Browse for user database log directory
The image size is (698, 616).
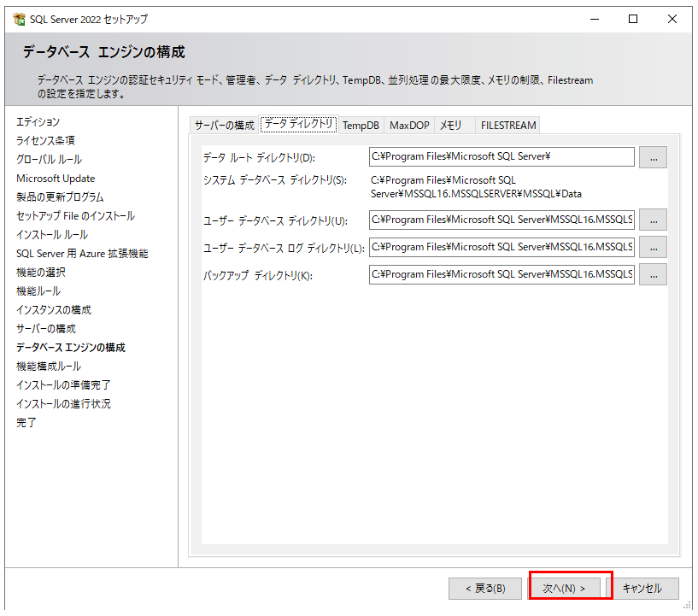(653, 247)
